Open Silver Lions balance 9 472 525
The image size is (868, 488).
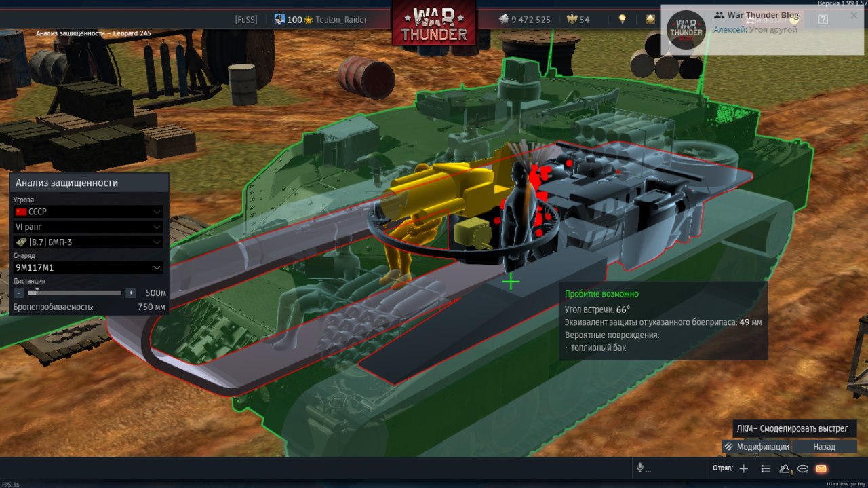coord(524,20)
